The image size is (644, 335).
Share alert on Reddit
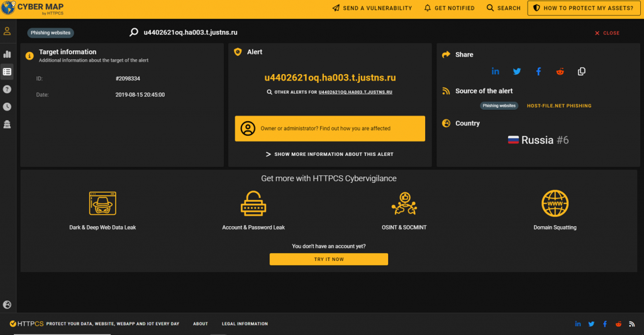point(560,72)
